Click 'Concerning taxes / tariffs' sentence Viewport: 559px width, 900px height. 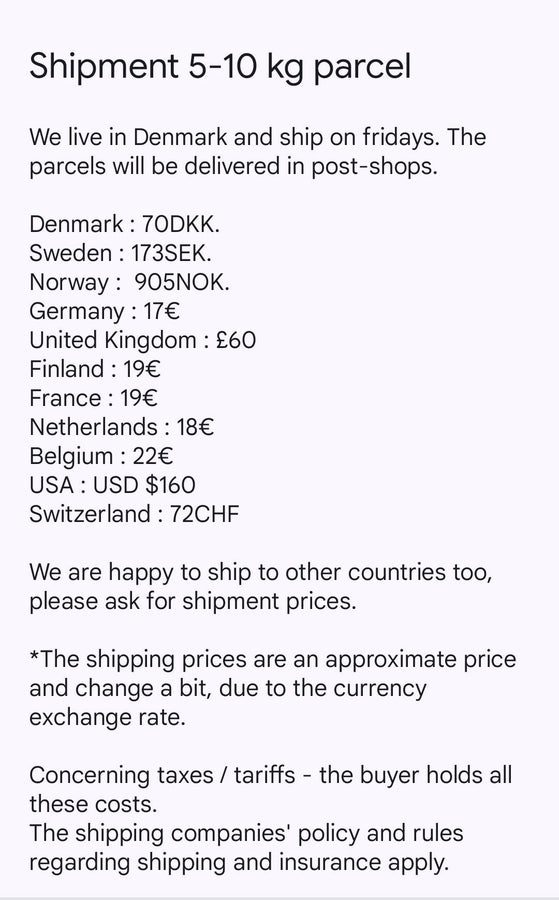(271, 789)
